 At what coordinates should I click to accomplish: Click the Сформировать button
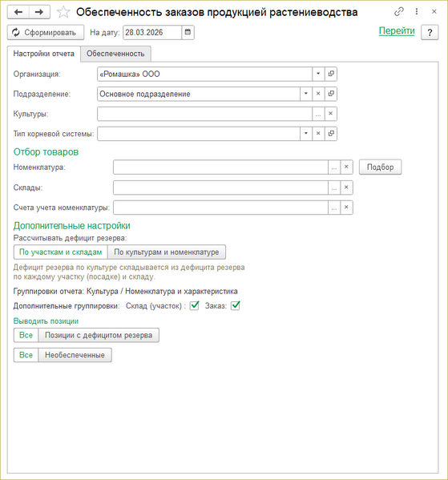(x=46, y=32)
